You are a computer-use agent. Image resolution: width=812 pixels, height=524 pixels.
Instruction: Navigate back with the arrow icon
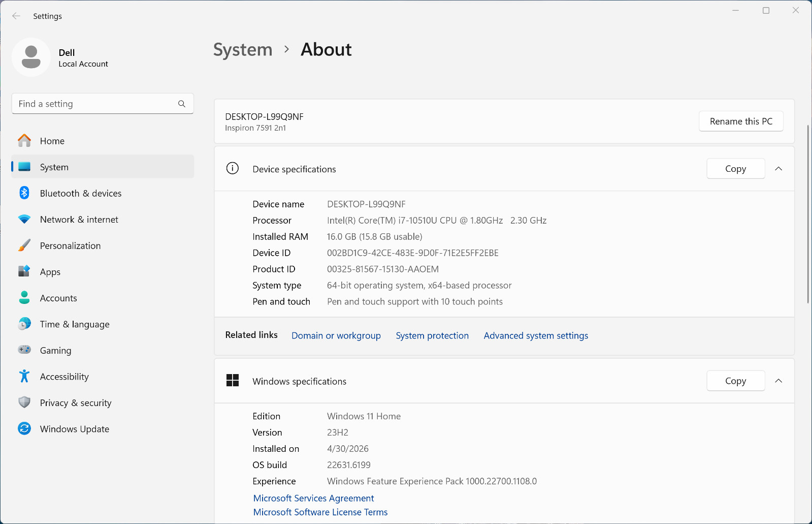point(16,16)
